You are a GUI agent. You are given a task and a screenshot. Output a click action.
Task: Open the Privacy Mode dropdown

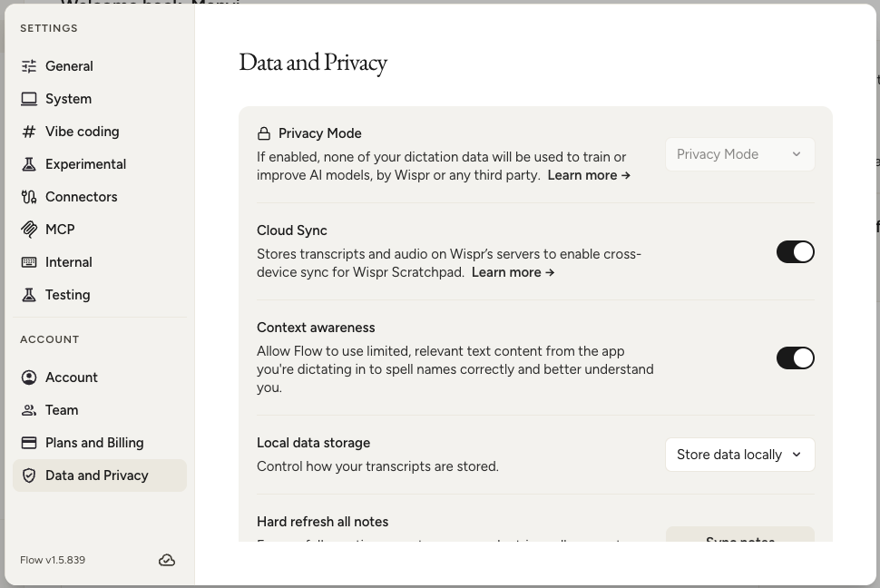click(x=739, y=154)
